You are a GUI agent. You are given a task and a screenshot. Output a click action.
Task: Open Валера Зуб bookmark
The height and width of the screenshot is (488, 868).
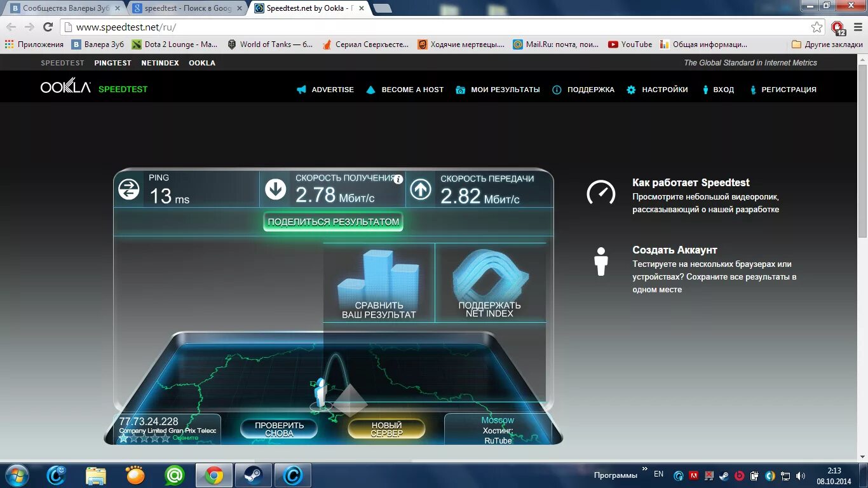(x=98, y=44)
